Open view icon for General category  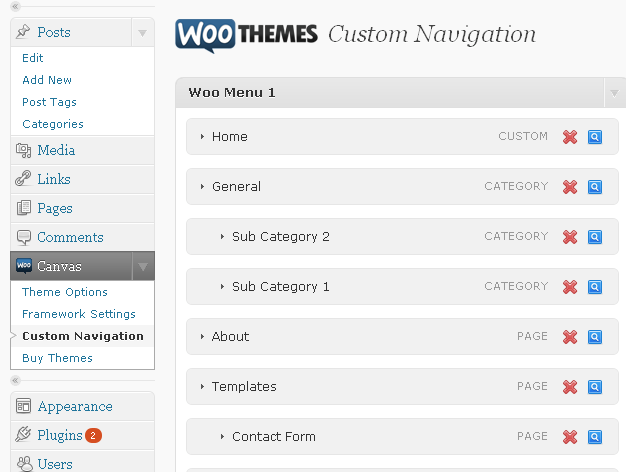click(x=594, y=187)
